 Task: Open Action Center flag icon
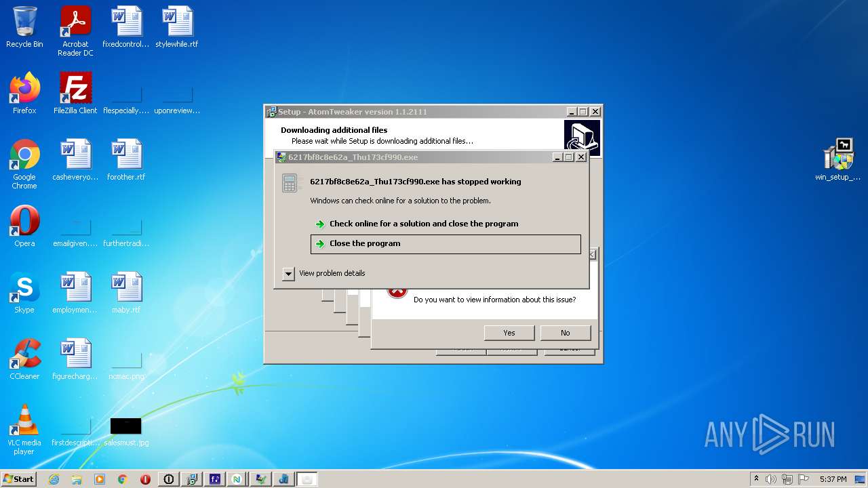tap(803, 479)
